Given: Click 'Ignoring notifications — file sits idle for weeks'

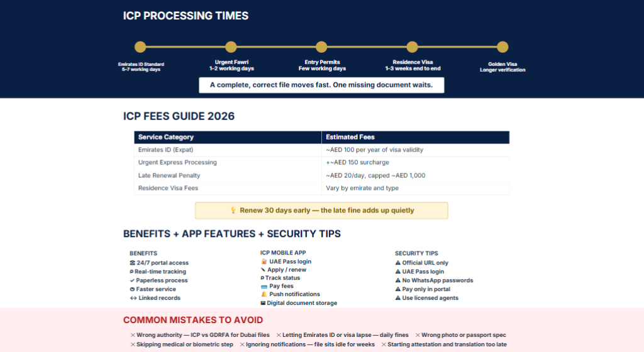Looking at the screenshot, I should 310,344.
